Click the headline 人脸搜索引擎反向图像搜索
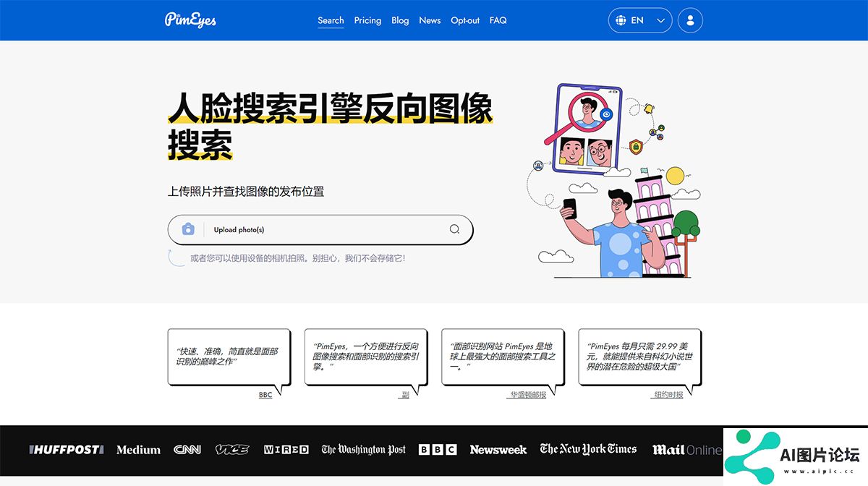 (330, 126)
